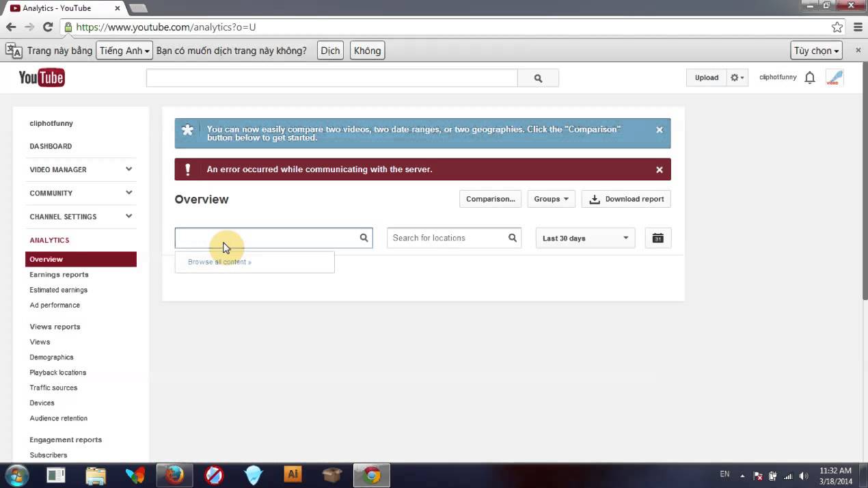Close the red server error banner
The image size is (868, 488).
660,170
